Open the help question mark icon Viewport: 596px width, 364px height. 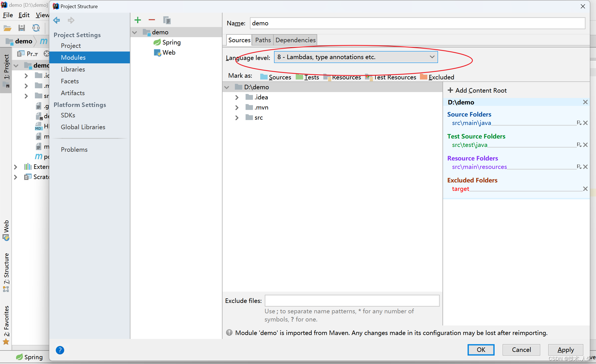pyautogui.click(x=60, y=350)
